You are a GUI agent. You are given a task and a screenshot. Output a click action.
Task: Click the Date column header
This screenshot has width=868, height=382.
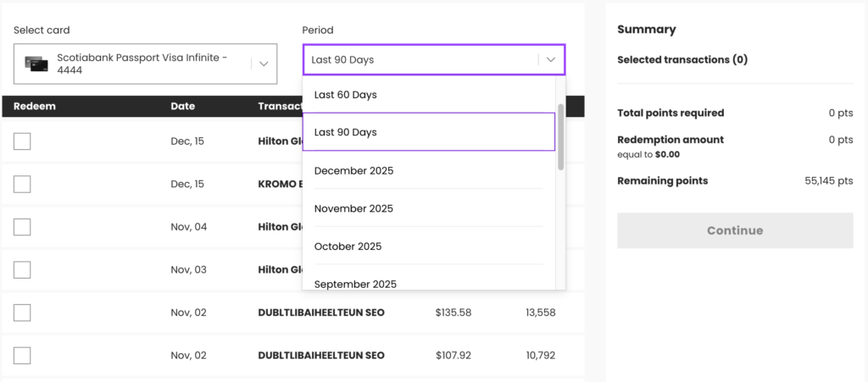(x=182, y=107)
